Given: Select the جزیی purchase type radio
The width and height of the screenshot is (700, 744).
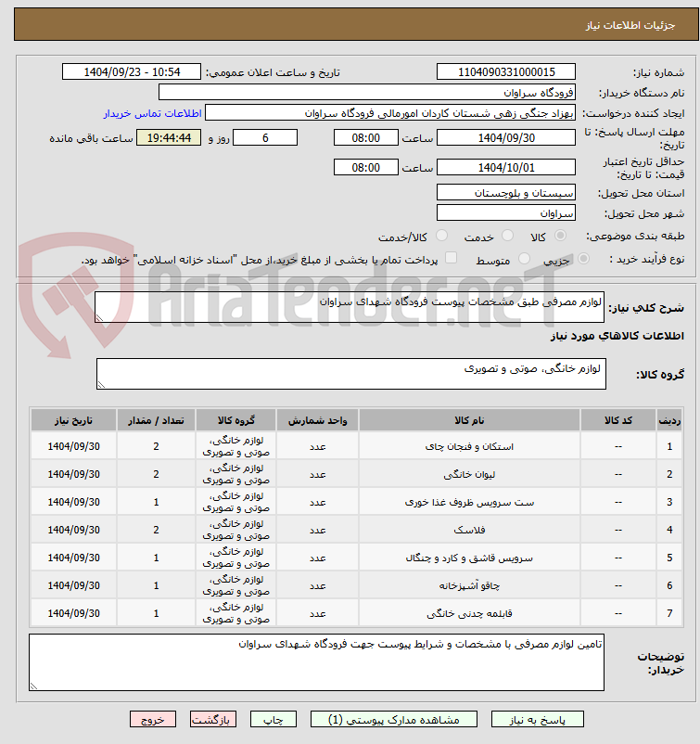Looking at the screenshot, I should (x=583, y=259).
